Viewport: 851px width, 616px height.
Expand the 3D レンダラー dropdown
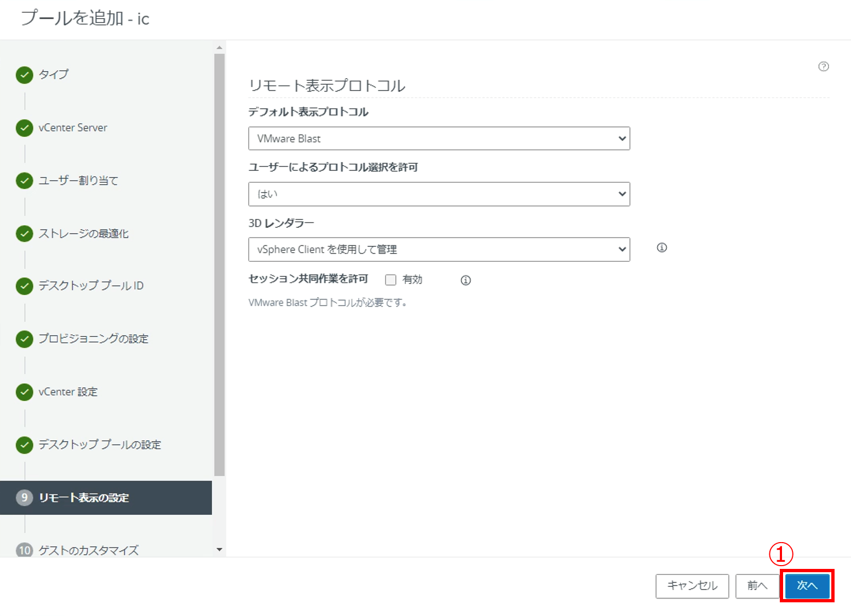[x=439, y=250]
